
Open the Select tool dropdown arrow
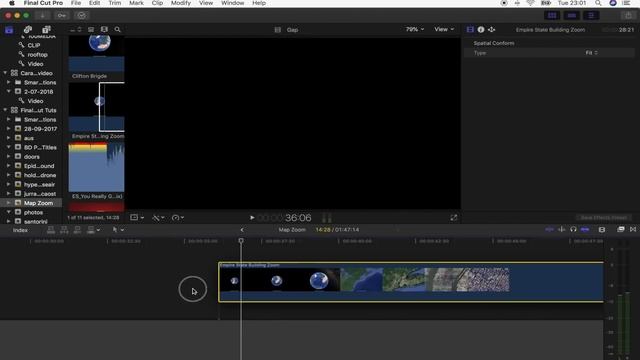pos(122,230)
